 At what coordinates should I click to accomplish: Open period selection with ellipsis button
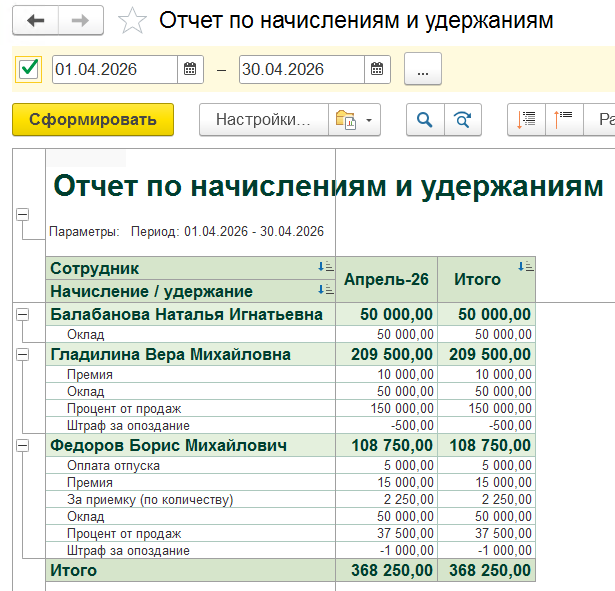[x=423, y=69]
